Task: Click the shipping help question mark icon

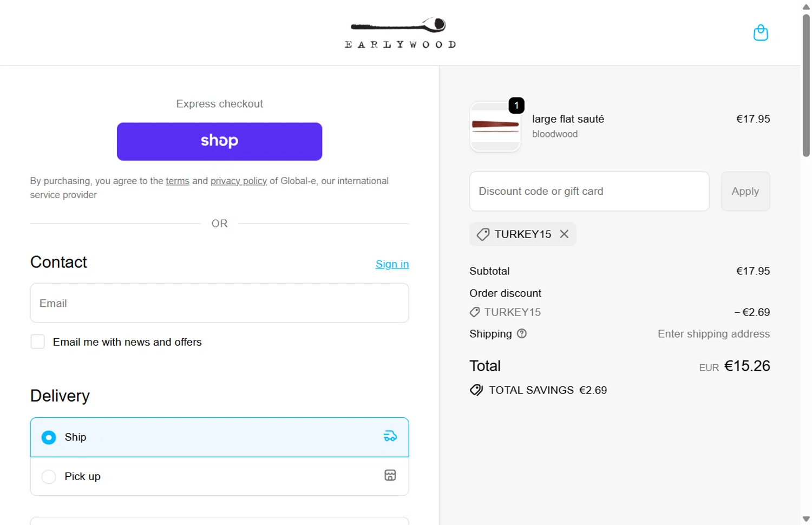Action: [x=522, y=333]
